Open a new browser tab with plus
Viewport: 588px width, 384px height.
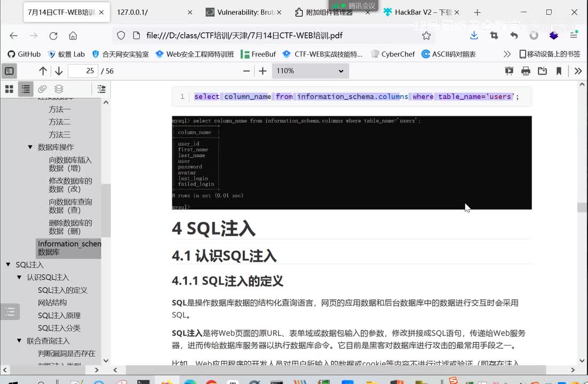[477, 12]
